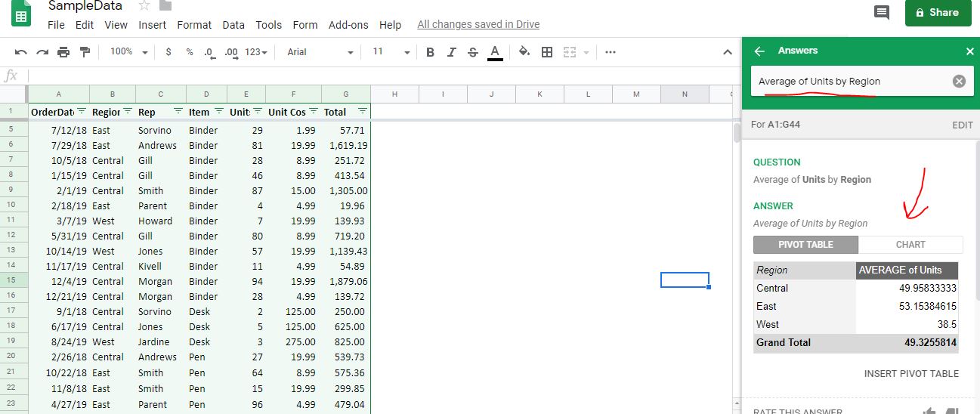Switch to the CHART tab
The image size is (980, 414).
(910, 245)
